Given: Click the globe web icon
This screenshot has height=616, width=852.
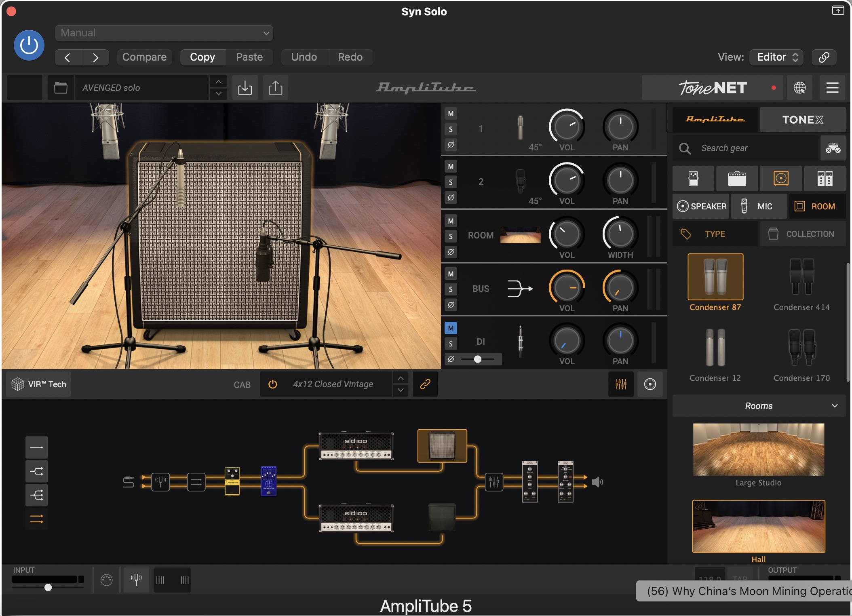Looking at the screenshot, I should tap(799, 88).
